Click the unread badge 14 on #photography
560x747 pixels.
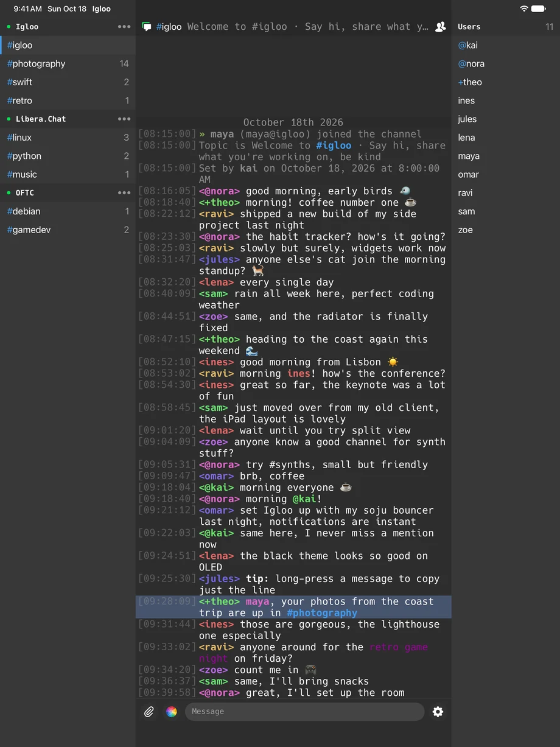coord(124,63)
